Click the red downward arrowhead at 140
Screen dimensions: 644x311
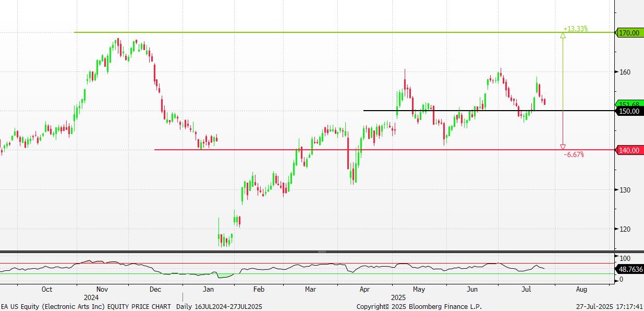point(563,147)
